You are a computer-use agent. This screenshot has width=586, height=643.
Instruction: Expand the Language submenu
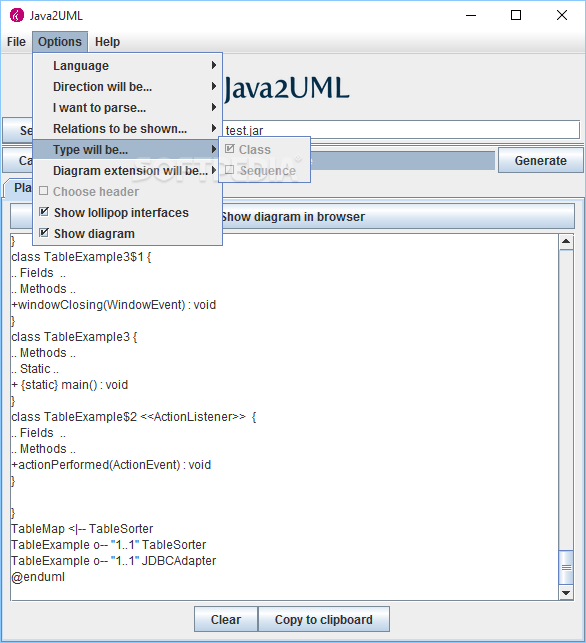[128, 66]
